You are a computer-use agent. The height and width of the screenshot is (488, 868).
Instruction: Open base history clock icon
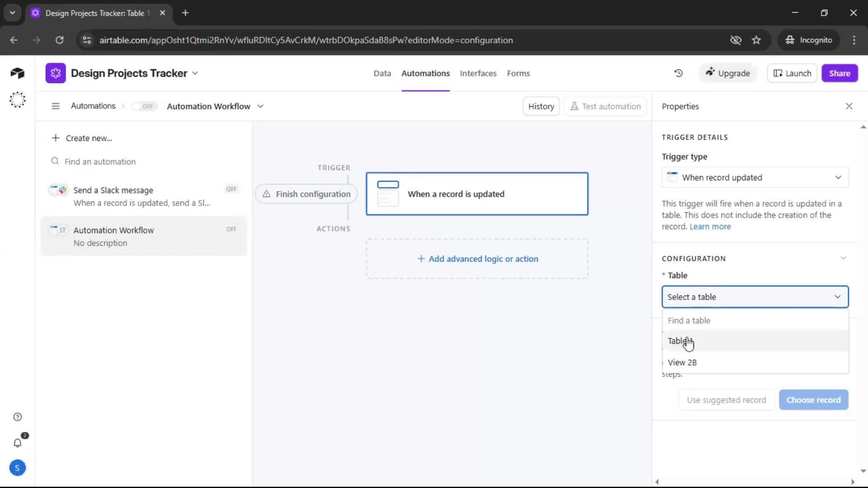679,73
